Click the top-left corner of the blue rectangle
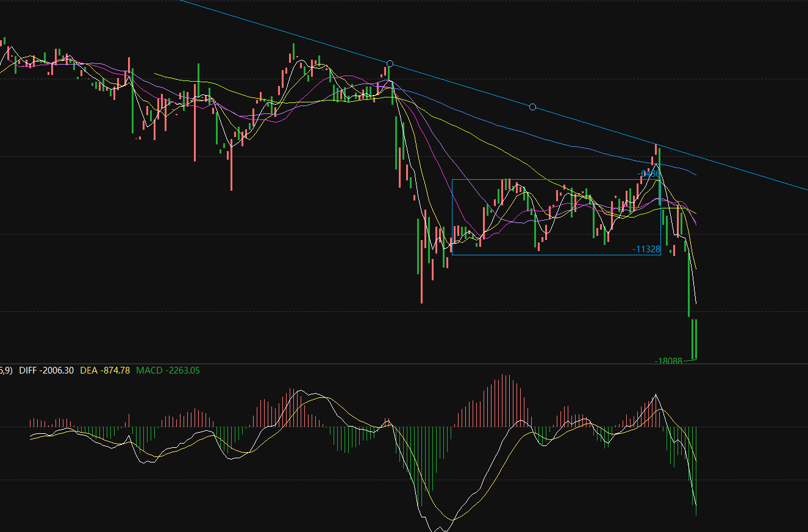 [x=452, y=179]
